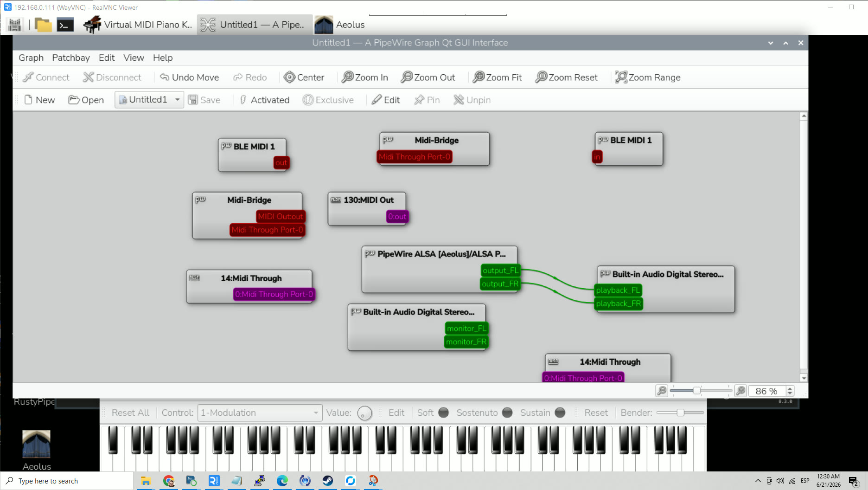Screen dimensions: 868x490
Task: Unpin the selected connection
Action: 472,100
